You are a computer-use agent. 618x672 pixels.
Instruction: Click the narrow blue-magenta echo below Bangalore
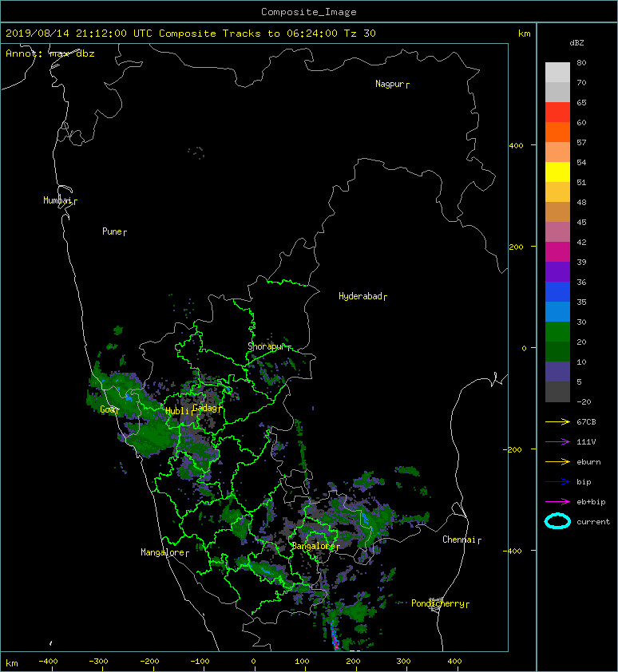click(334, 634)
